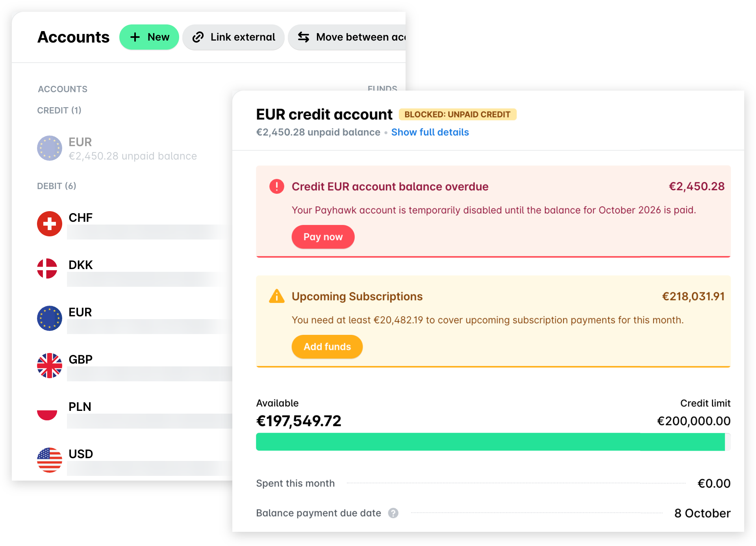Click the Swiss flag icon for CHF
Image resolution: width=756 pixels, height=546 pixels.
(x=50, y=224)
